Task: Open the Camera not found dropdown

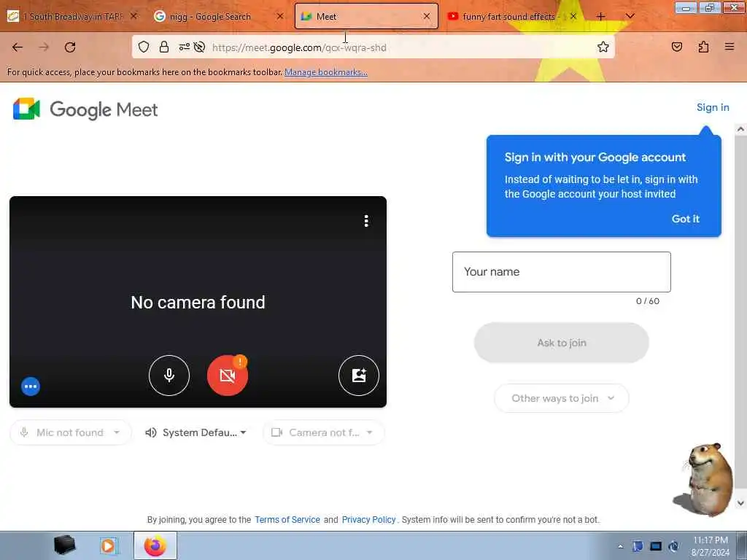Action: point(323,432)
